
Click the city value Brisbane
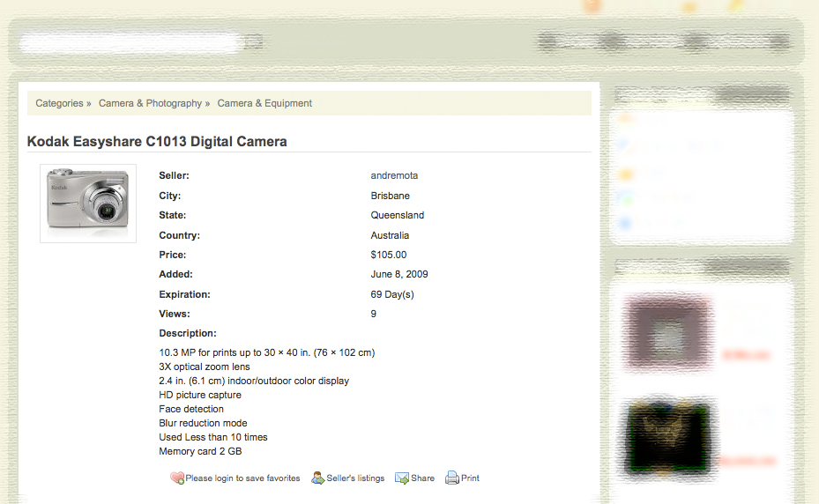(x=391, y=196)
